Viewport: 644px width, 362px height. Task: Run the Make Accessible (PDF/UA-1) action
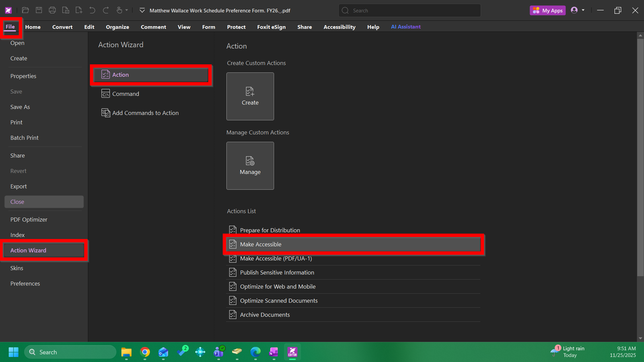point(276,258)
